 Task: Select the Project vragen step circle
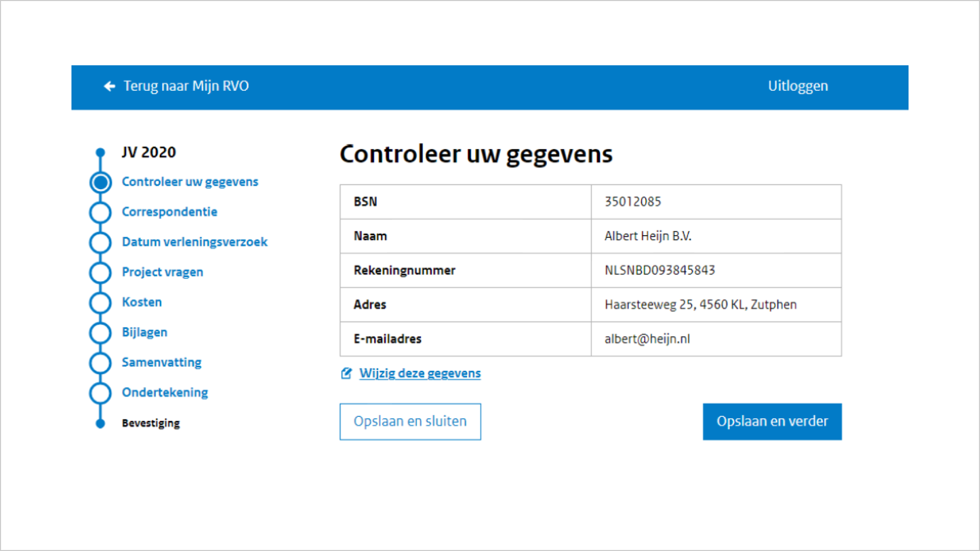(x=100, y=272)
